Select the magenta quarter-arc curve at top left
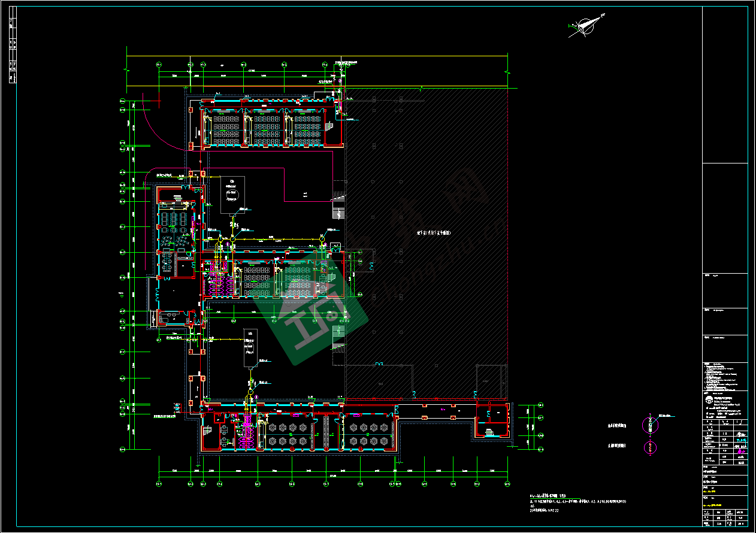The width and height of the screenshot is (756, 533). click(162, 129)
